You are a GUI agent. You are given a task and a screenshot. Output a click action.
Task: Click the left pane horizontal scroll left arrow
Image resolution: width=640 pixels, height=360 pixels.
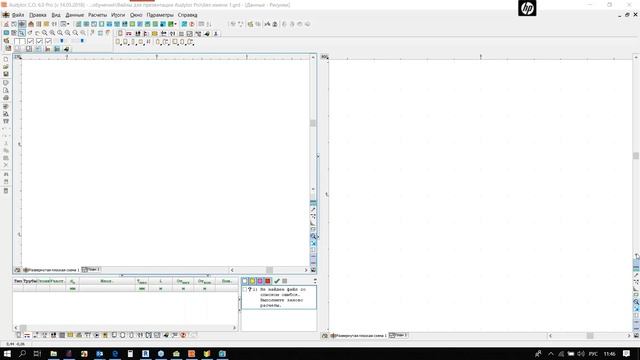[232, 270]
